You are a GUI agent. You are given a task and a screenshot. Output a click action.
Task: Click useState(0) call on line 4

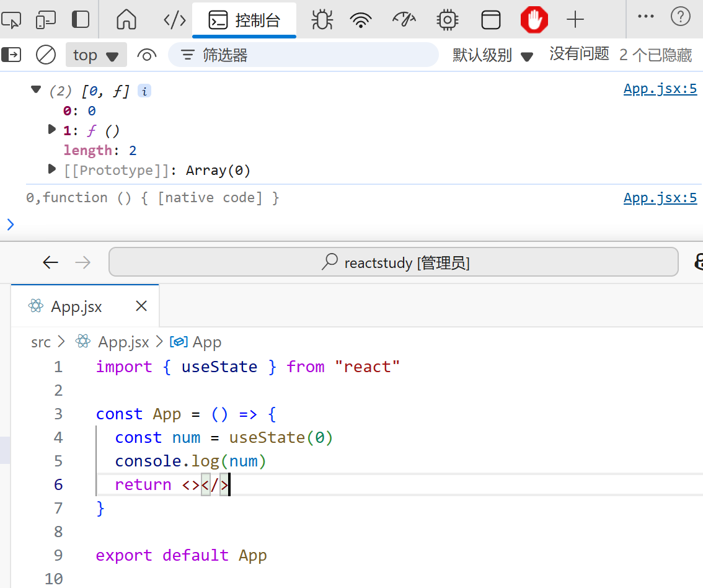281,437
